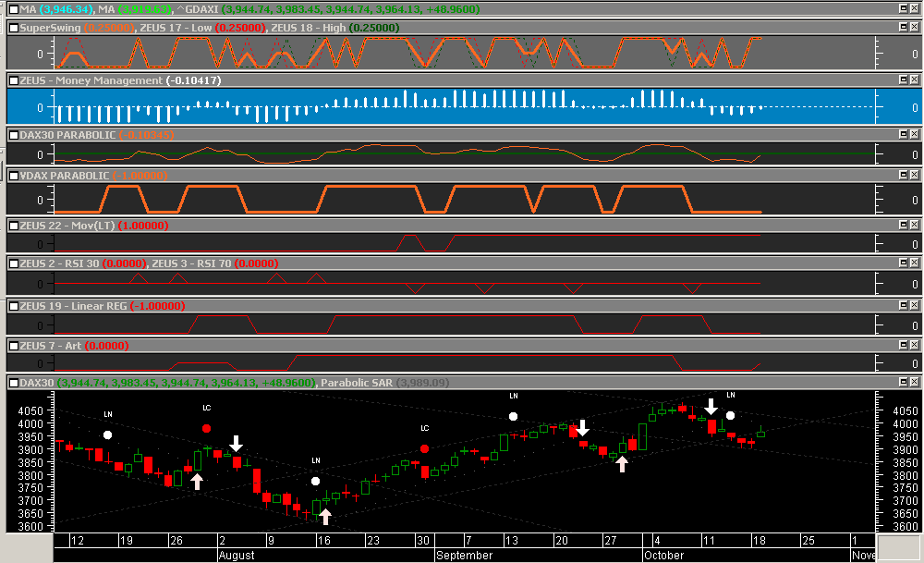Select the white LN dot in mid-September

[513, 416]
